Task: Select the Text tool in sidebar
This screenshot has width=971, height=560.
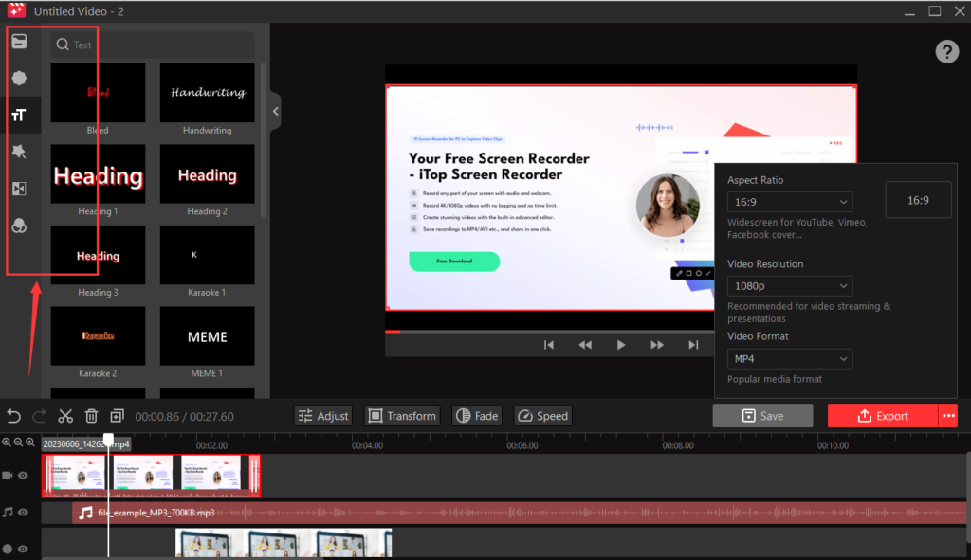Action: 19,115
